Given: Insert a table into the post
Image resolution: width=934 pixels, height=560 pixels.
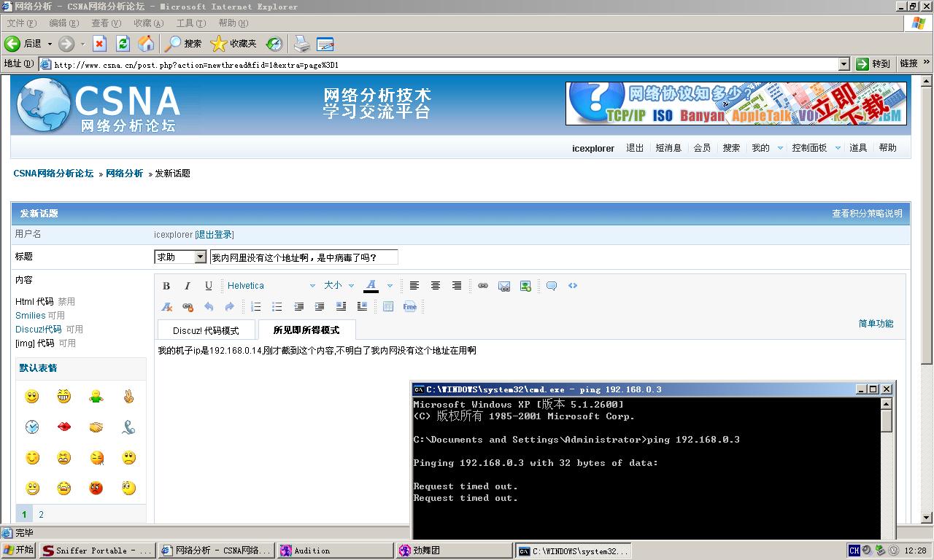Looking at the screenshot, I should pos(388,307).
